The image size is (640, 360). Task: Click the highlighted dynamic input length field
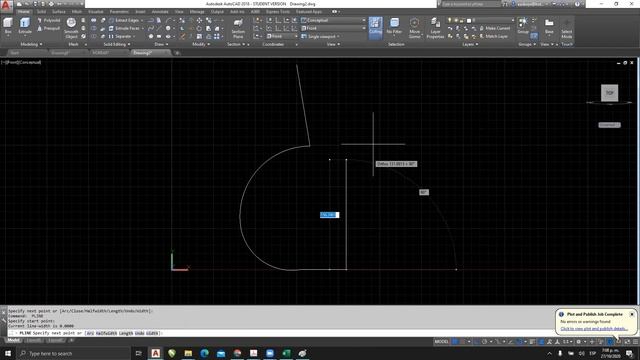[x=329, y=215]
